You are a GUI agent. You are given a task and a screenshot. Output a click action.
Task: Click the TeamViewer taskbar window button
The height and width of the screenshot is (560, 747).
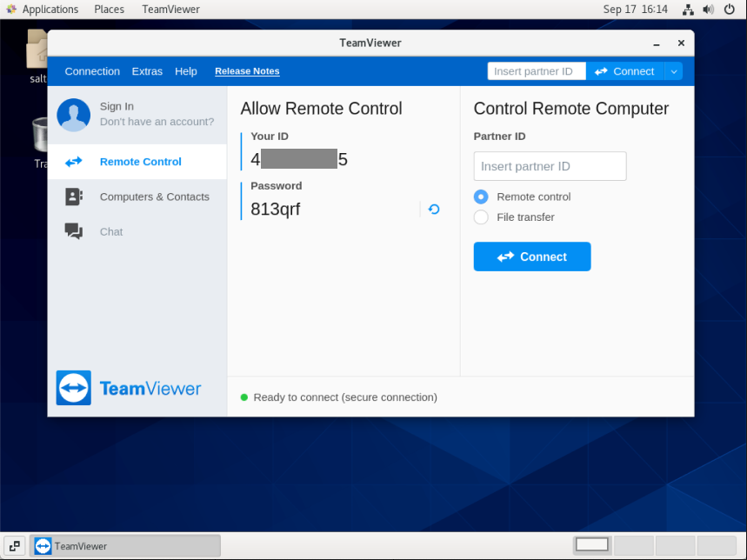coord(125,546)
